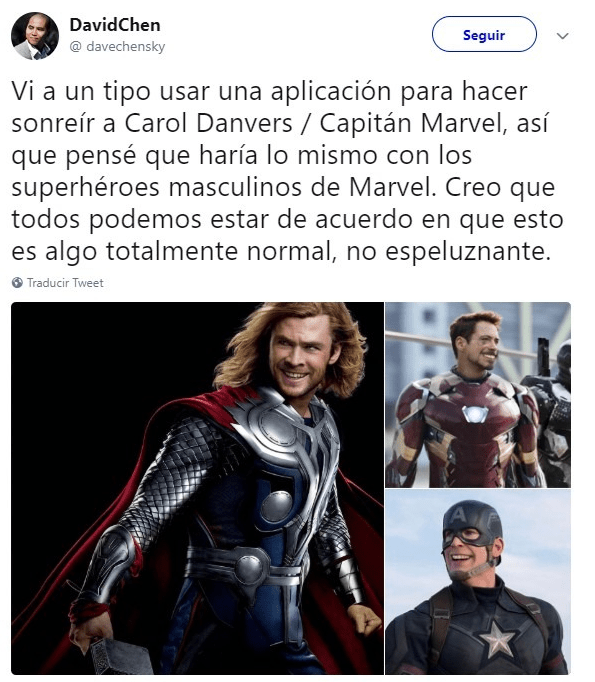Open DavidChen's profile avatar

click(x=35, y=36)
